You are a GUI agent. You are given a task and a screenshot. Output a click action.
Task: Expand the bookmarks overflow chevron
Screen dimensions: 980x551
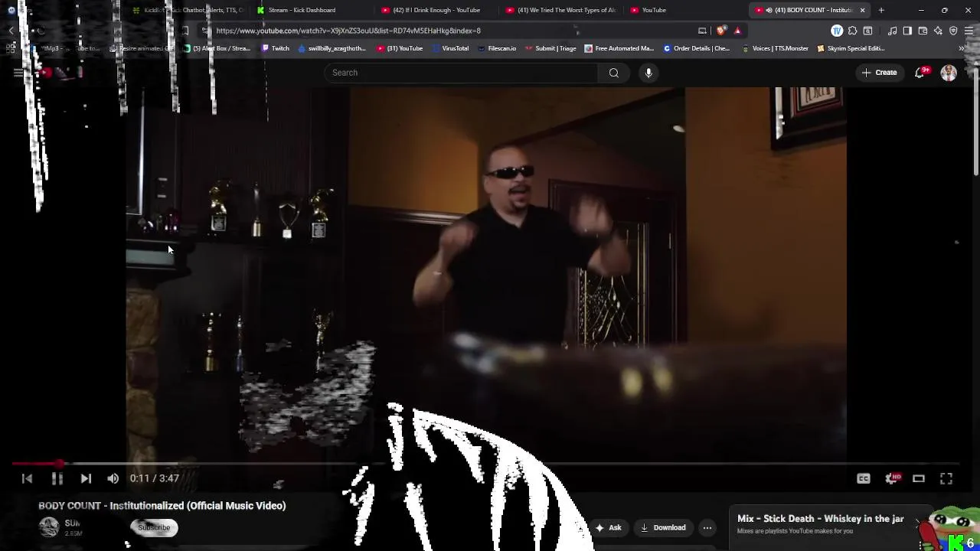click(962, 48)
